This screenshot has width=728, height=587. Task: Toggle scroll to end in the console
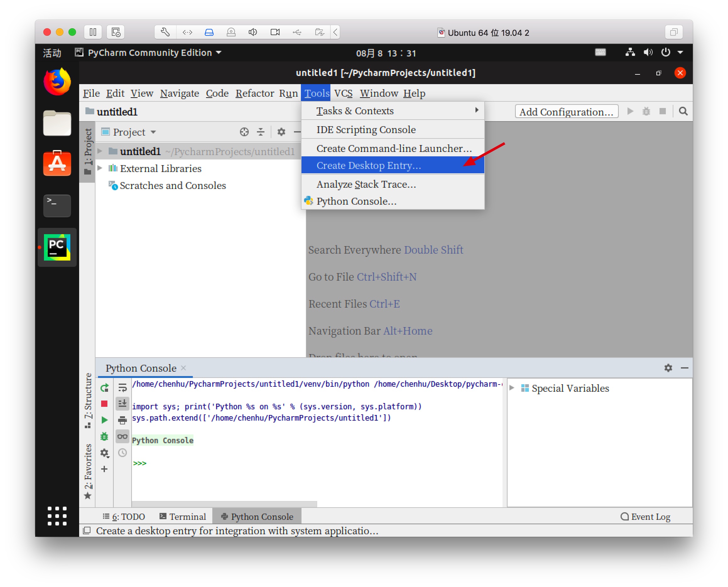(122, 404)
